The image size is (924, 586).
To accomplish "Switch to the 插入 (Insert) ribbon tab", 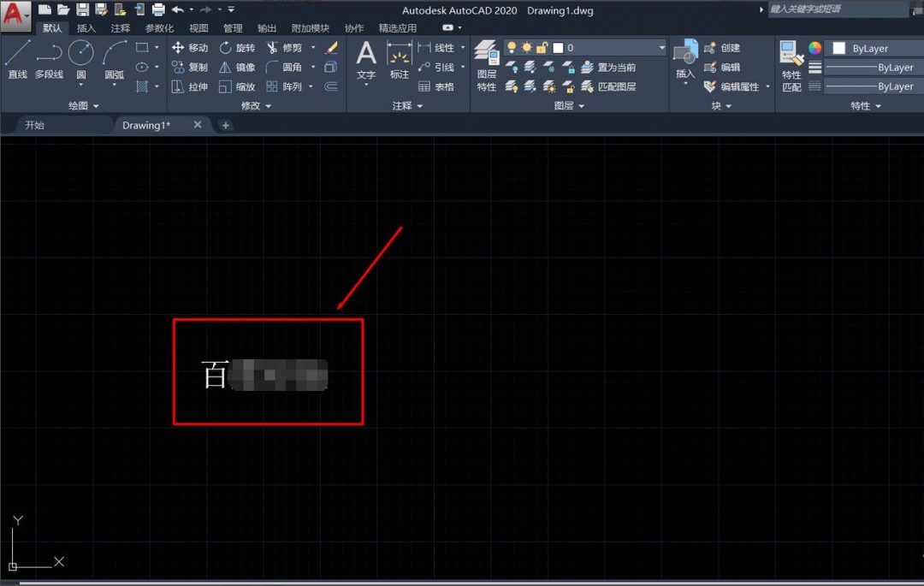I will [x=86, y=27].
